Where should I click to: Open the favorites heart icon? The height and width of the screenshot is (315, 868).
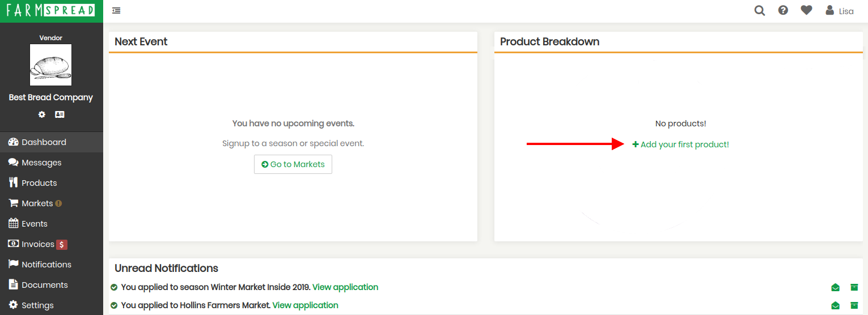click(x=806, y=10)
